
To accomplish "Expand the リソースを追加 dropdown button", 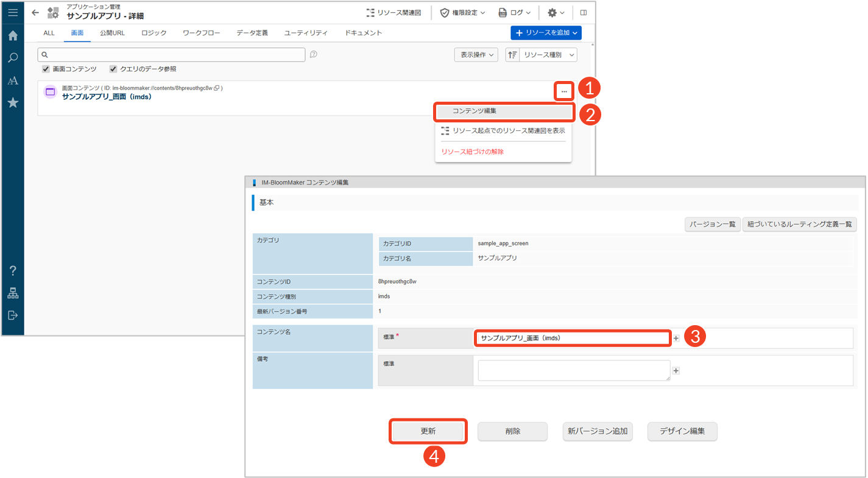I will 546,32.
